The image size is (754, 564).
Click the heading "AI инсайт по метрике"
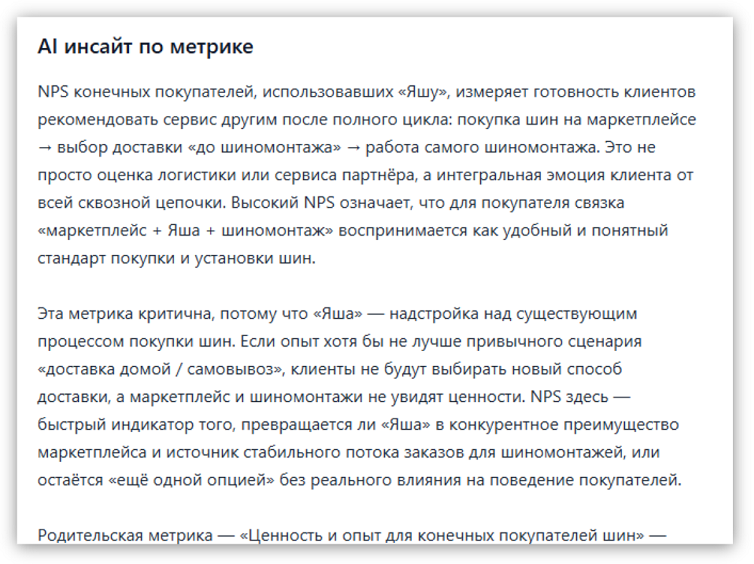(145, 47)
